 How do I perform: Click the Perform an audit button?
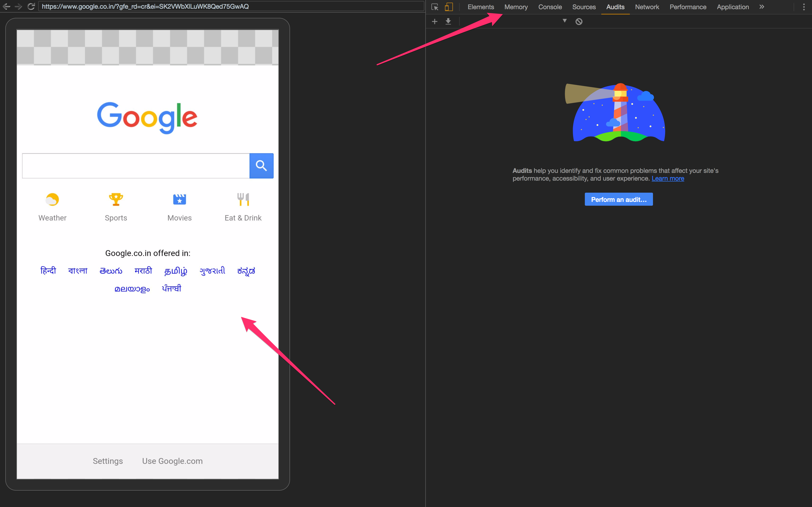618,199
